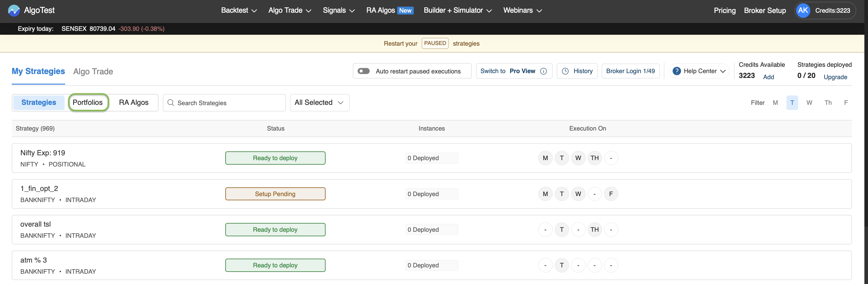868x284 pixels.
Task: Expand the Signals menu
Action: (339, 11)
